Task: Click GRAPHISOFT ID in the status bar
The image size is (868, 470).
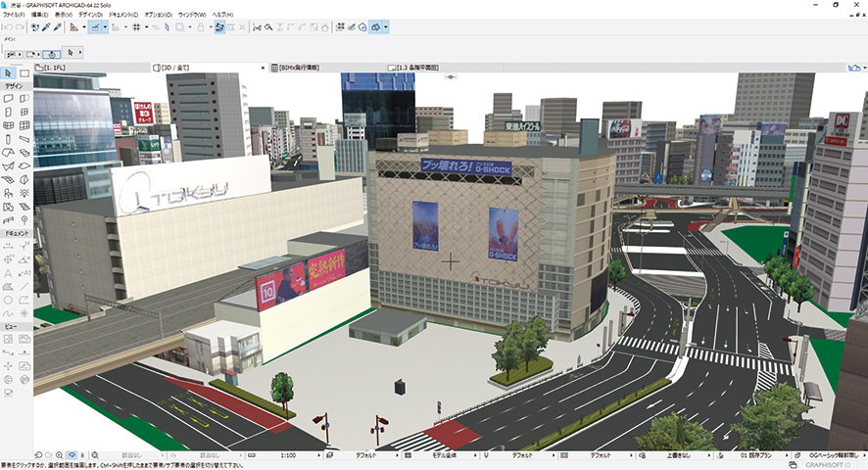Action: pyautogui.click(x=828, y=465)
